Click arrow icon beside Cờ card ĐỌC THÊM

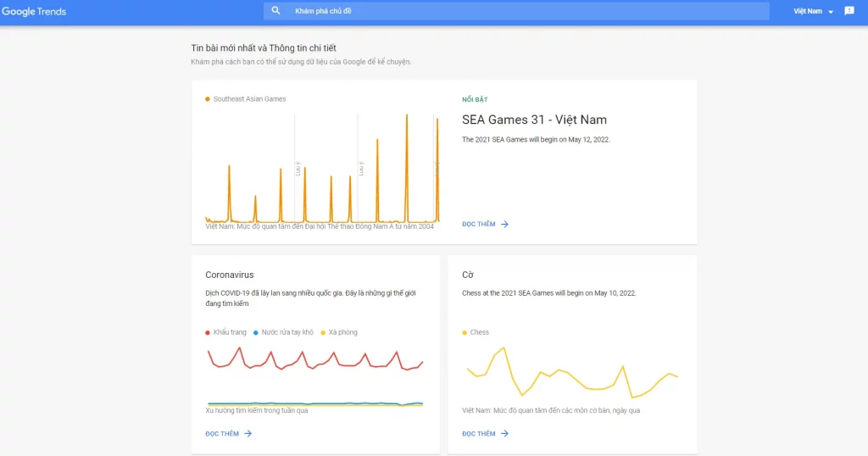pos(504,433)
